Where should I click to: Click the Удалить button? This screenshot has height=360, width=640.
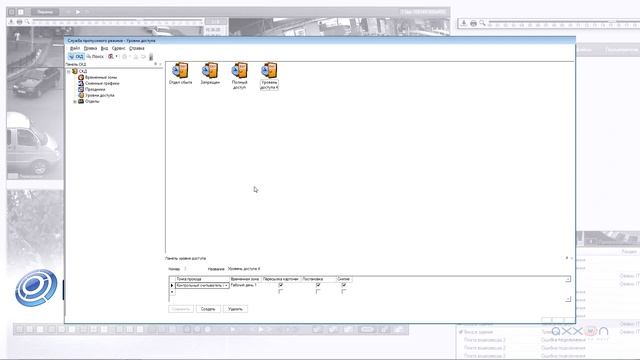[x=235, y=309]
